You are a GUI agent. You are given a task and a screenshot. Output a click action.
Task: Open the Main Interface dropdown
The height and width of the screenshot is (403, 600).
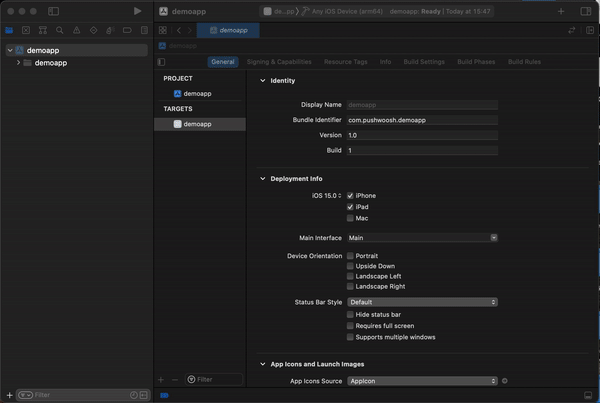pos(421,238)
